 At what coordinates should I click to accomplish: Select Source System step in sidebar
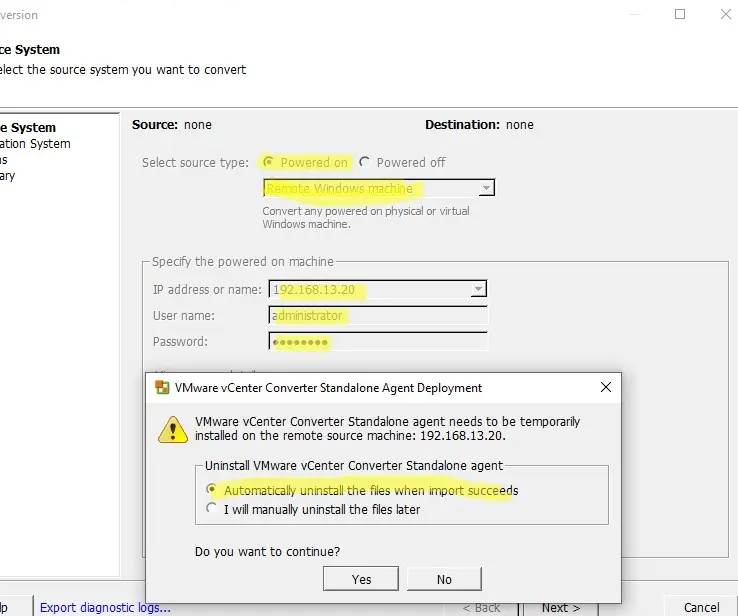point(28,128)
